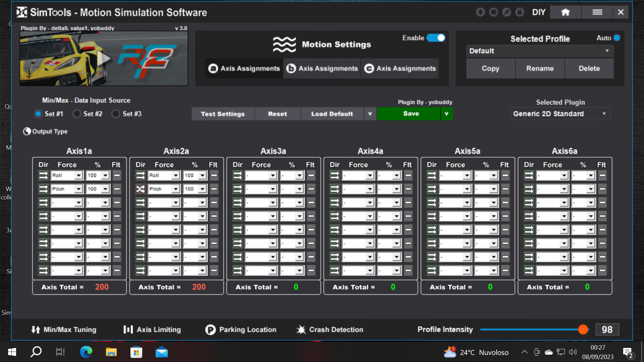The height and width of the screenshot is (362, 644).
Task: Open Crash Detection section
Action: click(330, 330)
